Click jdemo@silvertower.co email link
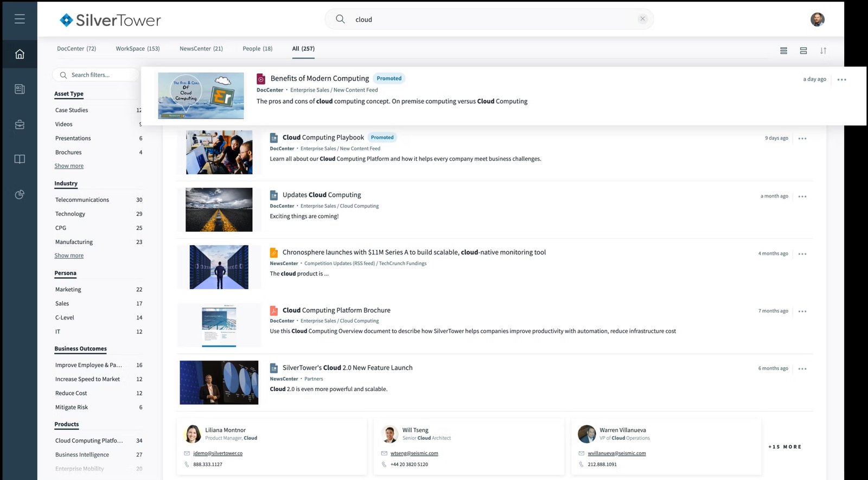 click(218, 453)
